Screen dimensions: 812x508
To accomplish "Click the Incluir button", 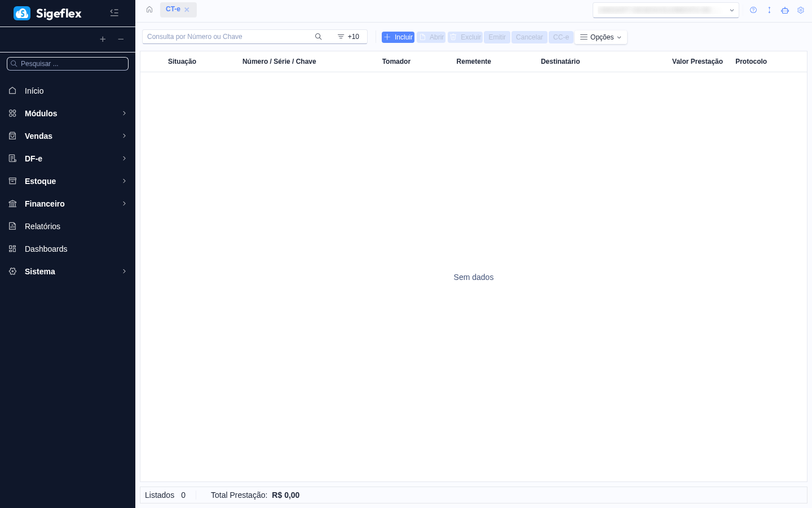I will click(398, 37).
